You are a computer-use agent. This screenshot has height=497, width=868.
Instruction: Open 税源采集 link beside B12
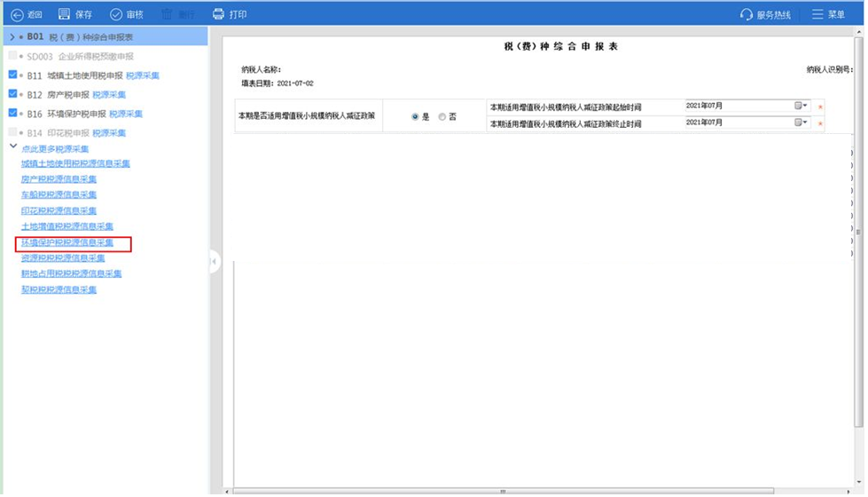(109, 95)
